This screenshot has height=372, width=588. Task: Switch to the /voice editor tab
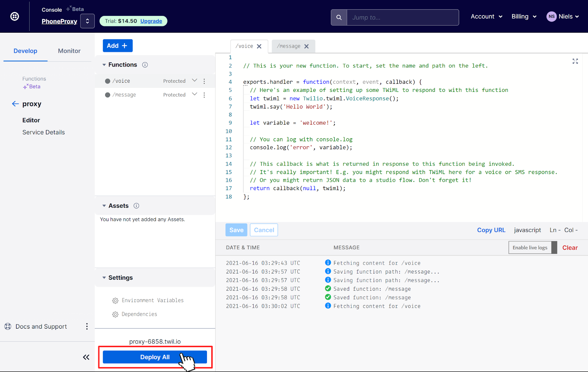click(x=244, y=46)
